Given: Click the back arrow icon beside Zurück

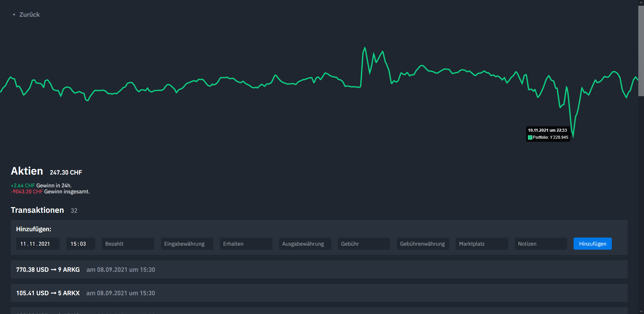Looking at the screenshot, I should click(14, 15).
